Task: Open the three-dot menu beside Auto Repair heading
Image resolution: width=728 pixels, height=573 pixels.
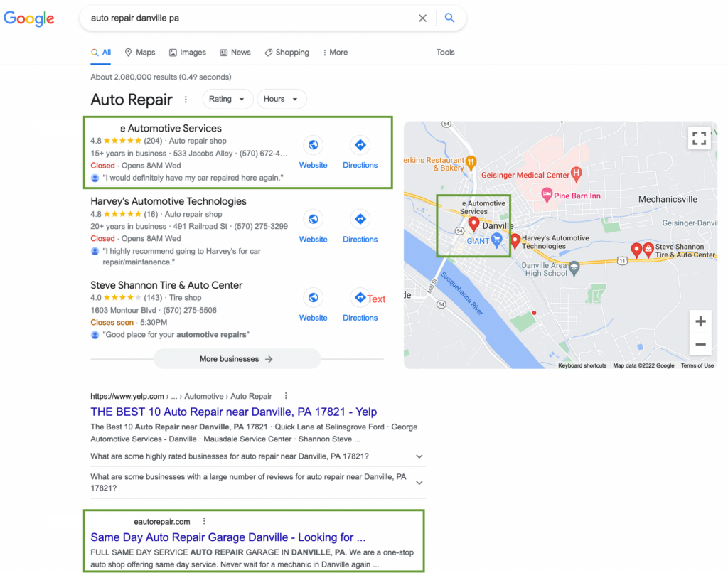Action: [x=186, y=100]
